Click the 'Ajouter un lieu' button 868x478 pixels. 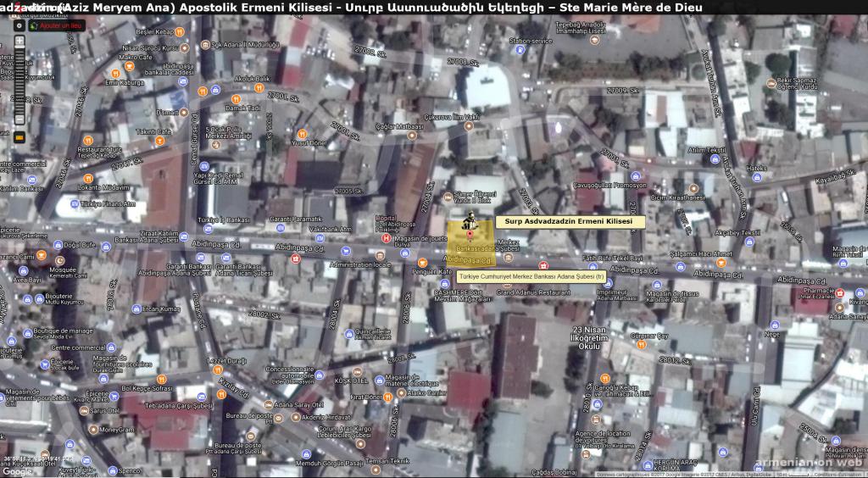(57, 25)
